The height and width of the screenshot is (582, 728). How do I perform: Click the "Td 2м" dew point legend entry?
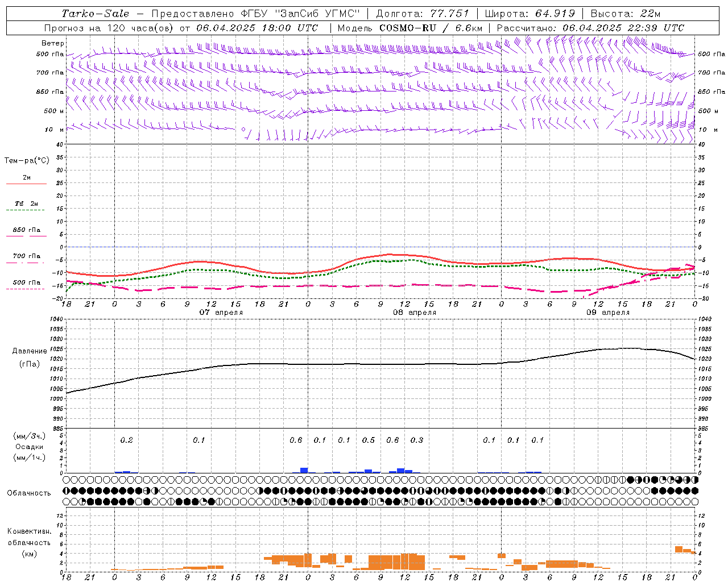(x=26, y=203)
